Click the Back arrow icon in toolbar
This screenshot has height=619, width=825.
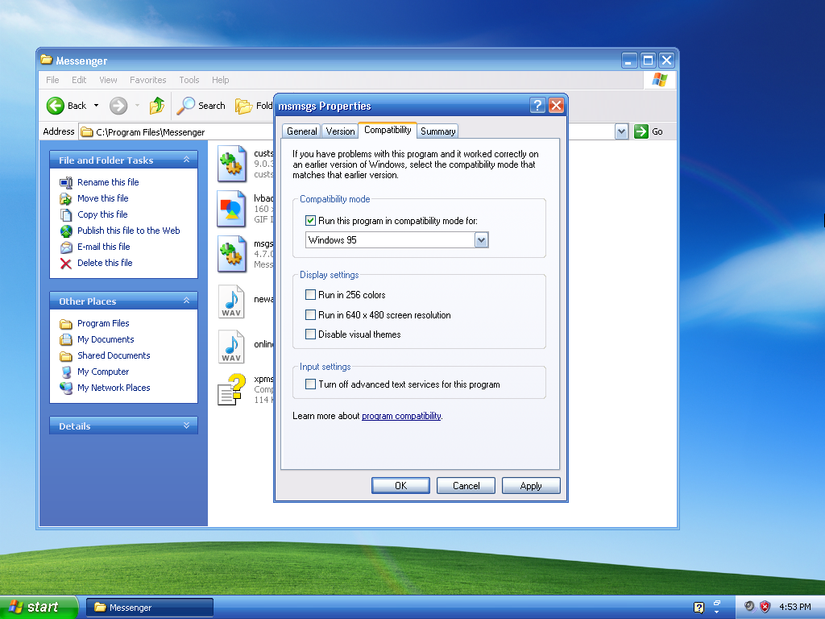point(56,105)
